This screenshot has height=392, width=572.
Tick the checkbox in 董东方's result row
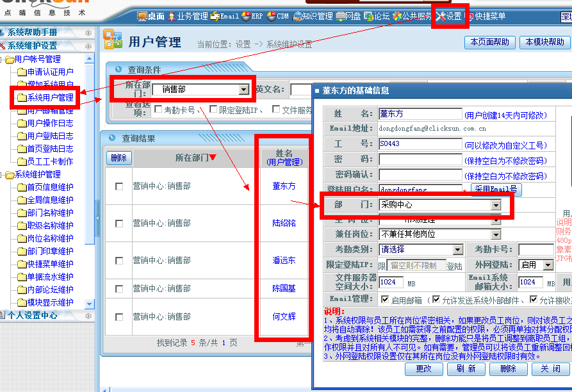pos(118,186)
